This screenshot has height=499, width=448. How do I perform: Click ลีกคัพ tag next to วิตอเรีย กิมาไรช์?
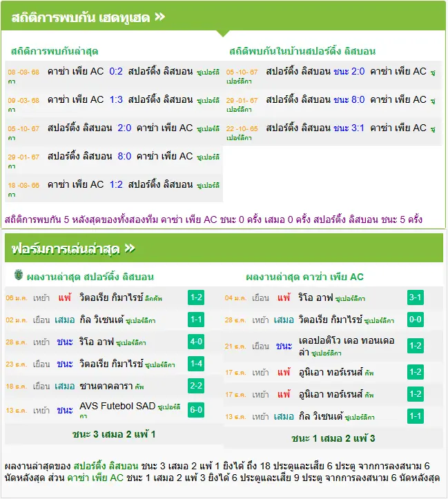(x=153, y=299)
